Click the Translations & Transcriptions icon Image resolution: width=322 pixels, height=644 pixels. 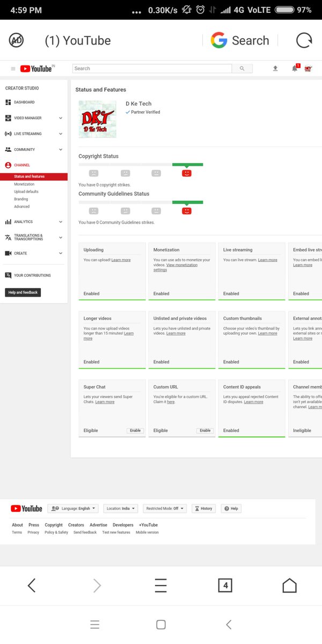pos(8,237)
